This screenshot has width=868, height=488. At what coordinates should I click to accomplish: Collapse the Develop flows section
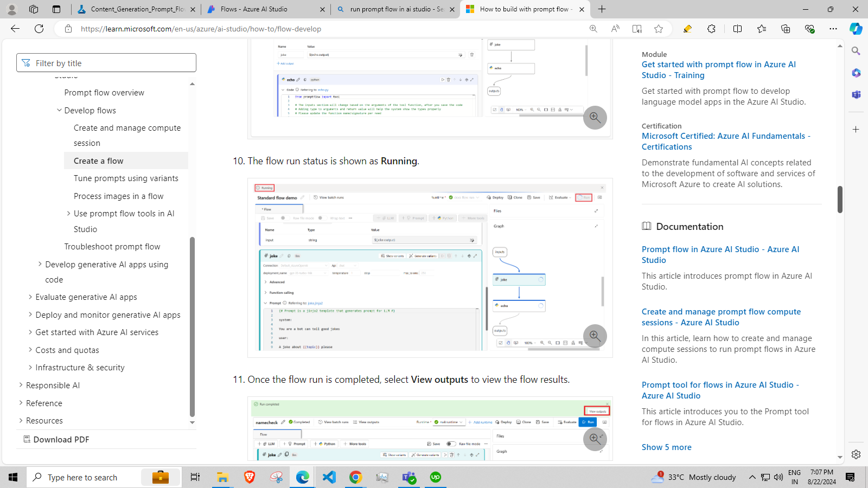pos(60,110)
